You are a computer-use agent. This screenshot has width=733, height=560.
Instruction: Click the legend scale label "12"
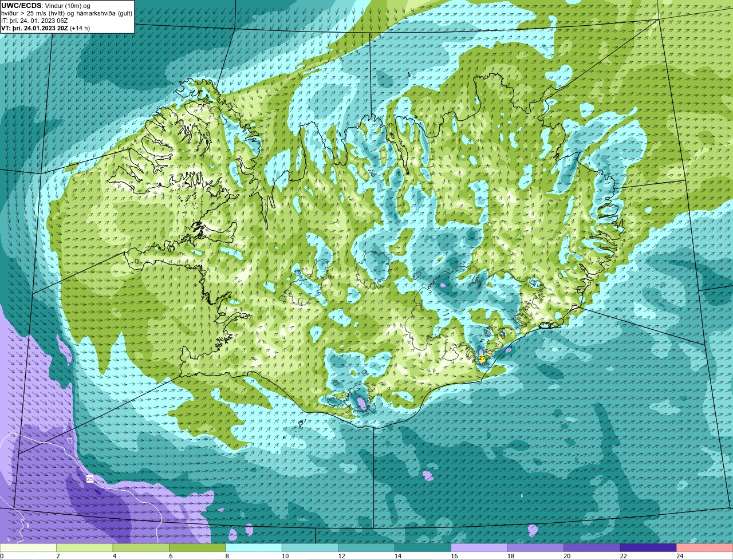pyautogui.click(x=341, y=555)
